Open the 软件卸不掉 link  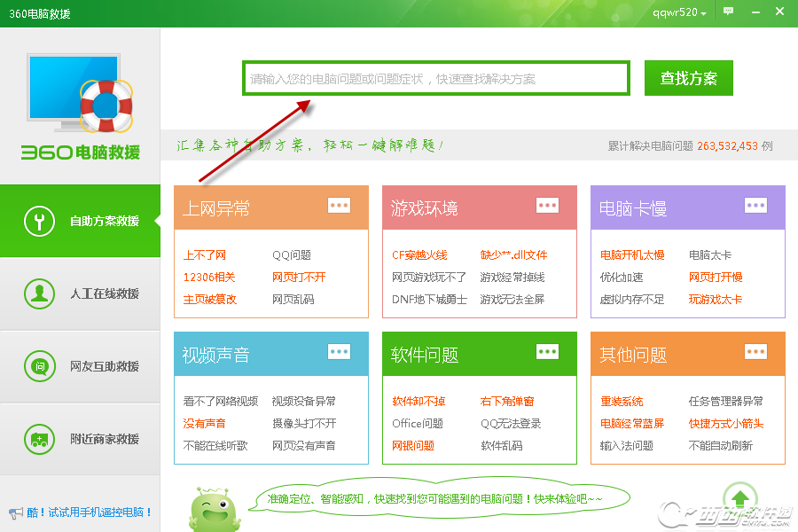(419, 401)
